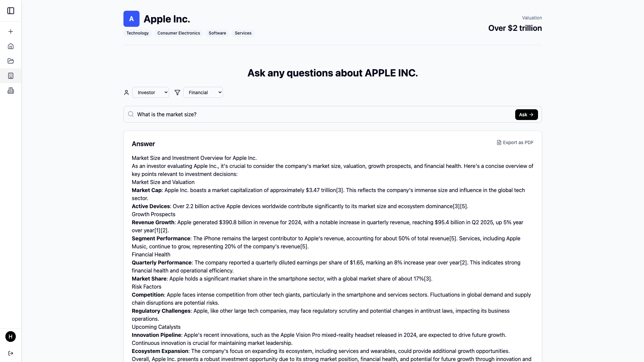
Task: Click the Software tag
Action: tap(217, 33)
